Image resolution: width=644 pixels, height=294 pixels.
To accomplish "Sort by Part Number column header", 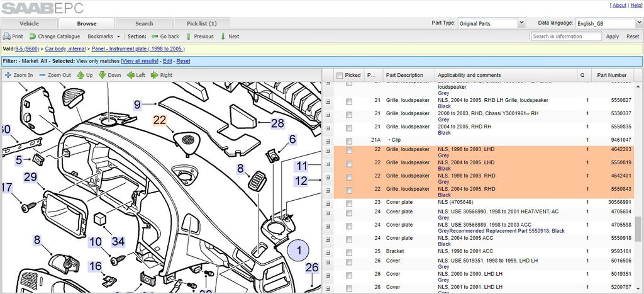I will pyautogui.click(x=612, y=76).
